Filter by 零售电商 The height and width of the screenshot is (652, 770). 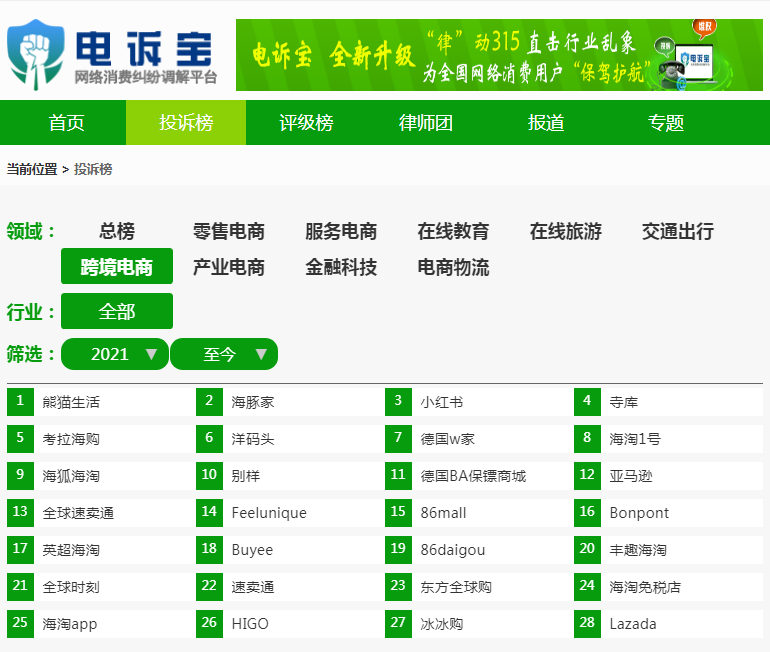tap(229, 231)
